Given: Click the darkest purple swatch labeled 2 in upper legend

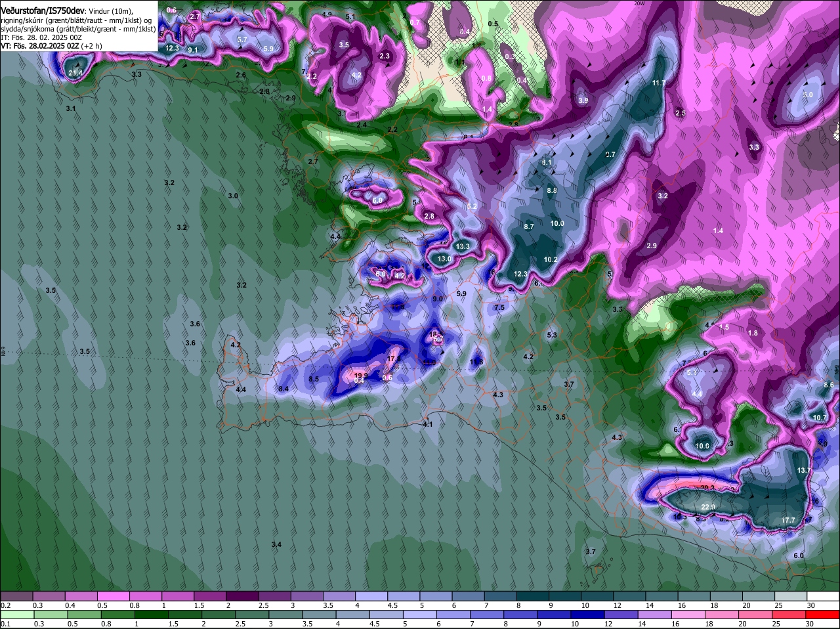Looking at the screenshot, I should point(242,596).
